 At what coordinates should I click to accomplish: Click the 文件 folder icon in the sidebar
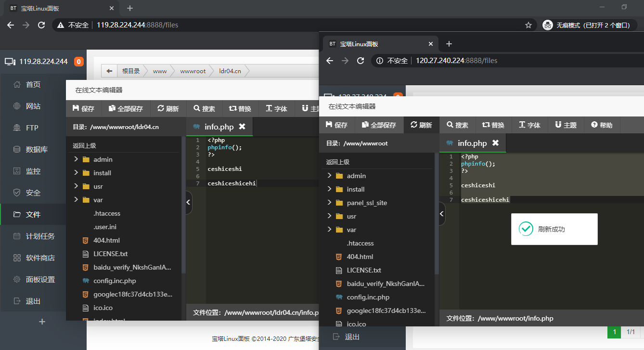point(17,215)
